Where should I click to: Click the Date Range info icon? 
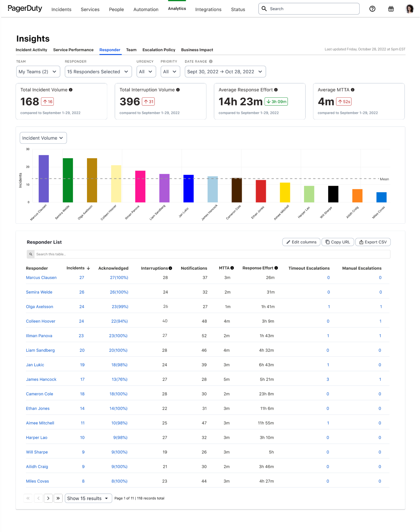[211, 61]
